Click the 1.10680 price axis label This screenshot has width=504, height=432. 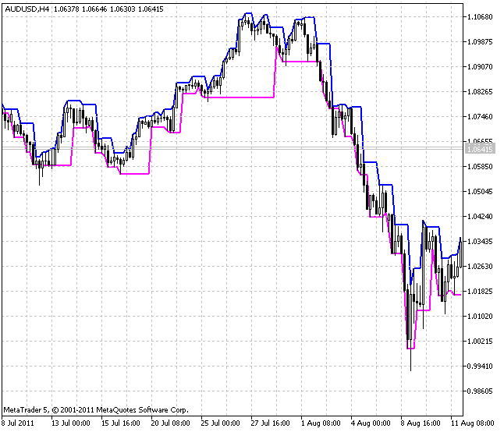[x=479, y=17]
